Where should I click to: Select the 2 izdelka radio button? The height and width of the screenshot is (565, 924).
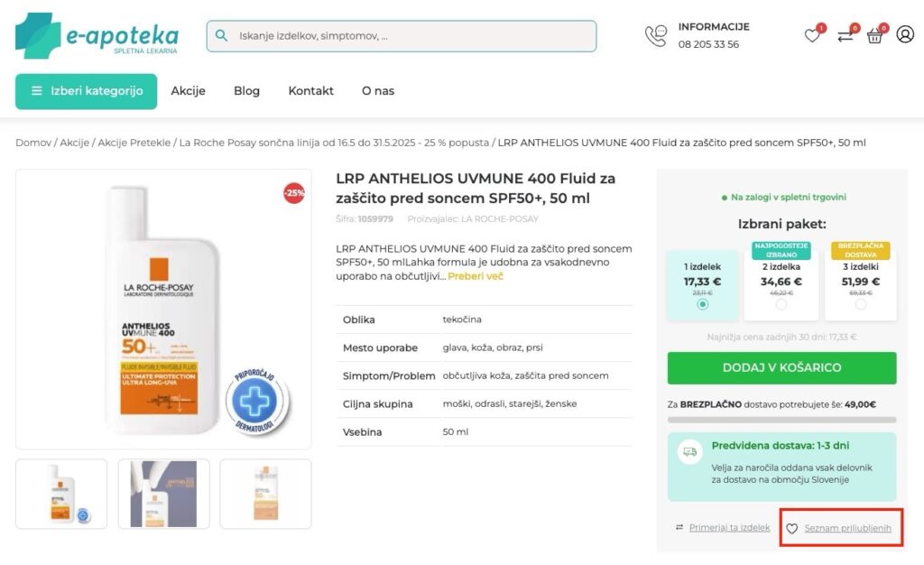pos(781,304)
